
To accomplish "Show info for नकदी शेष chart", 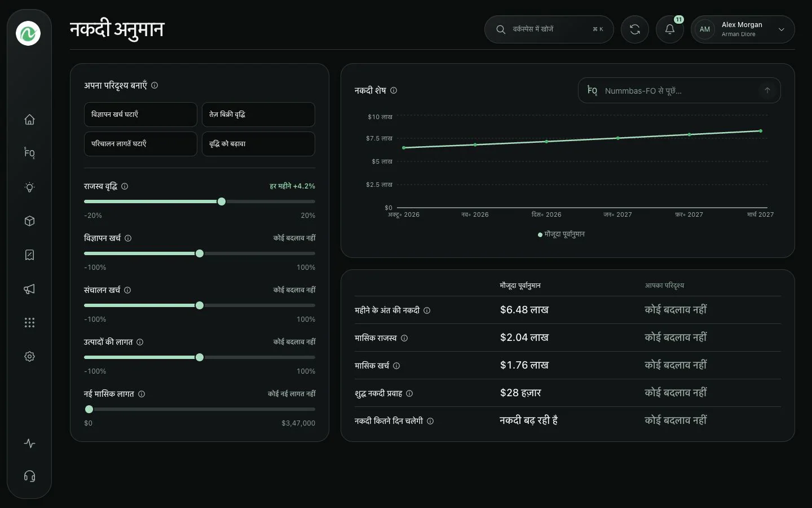I will click(394, 90).
